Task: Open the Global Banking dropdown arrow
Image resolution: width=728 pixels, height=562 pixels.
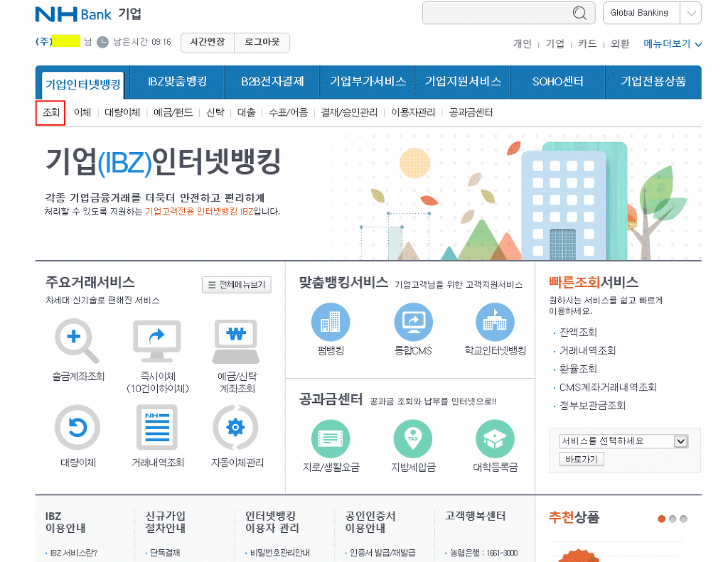Action: 691,13
